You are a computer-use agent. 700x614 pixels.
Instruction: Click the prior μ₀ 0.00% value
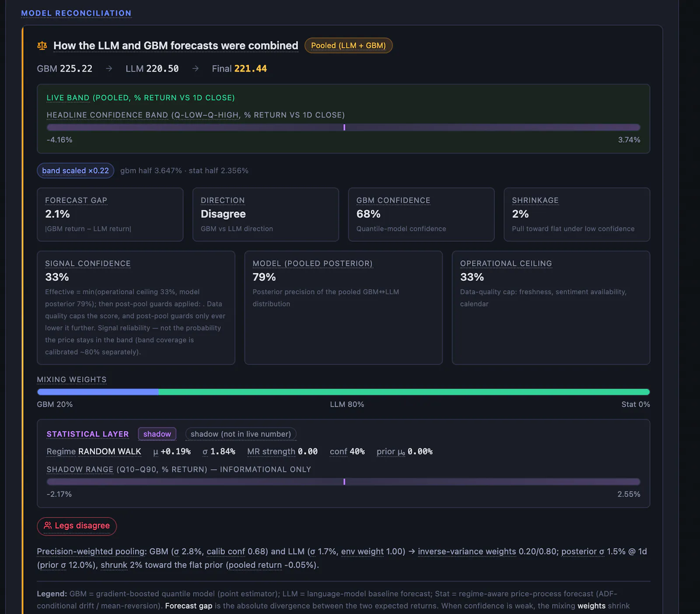(x=405, y=451)
